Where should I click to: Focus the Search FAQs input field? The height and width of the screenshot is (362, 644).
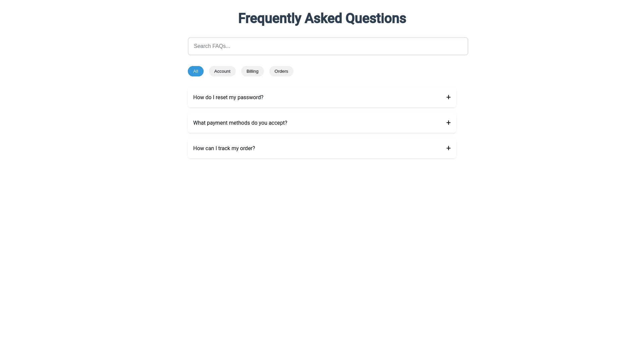pyautogui.click(x=328, y=46)
